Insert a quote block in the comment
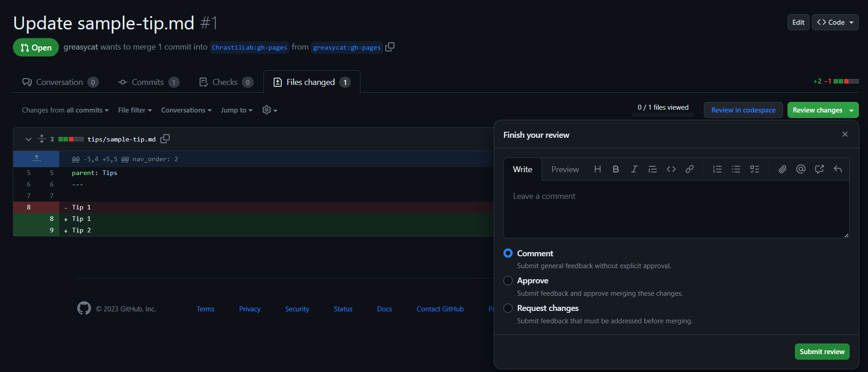This screenshot has height=372, width=868. (x=652, y=169)
